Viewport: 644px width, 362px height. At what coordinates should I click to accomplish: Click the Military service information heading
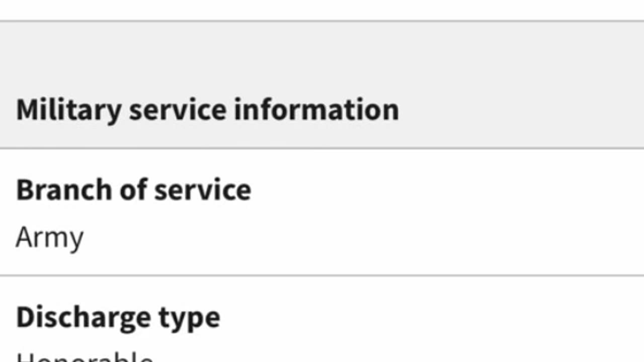click(x=207, y=110)
